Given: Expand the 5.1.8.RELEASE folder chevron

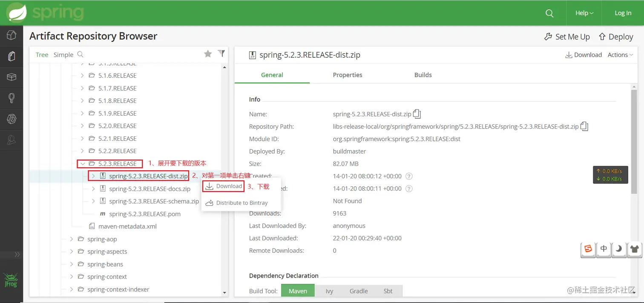Looking at the screenshot, I should (x=82, y=101).
